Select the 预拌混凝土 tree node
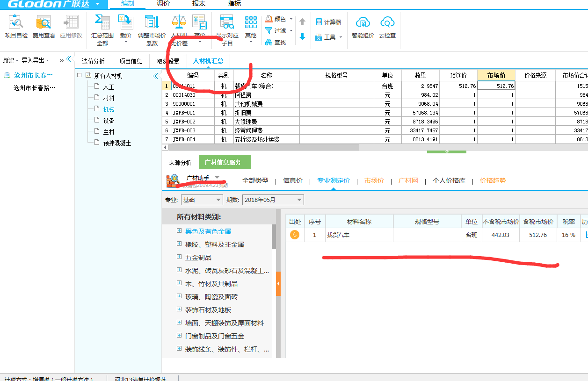588x381 pixels. pos(117,143)
